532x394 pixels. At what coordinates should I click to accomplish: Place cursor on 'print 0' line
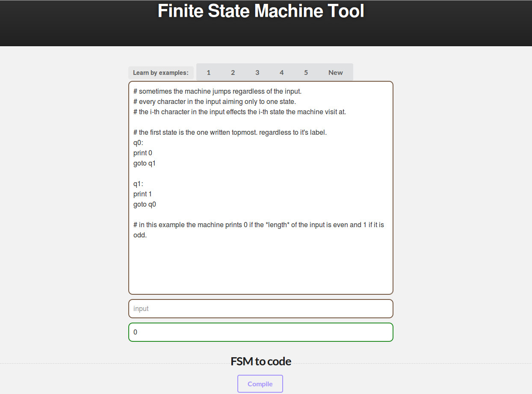coord(143,153)
